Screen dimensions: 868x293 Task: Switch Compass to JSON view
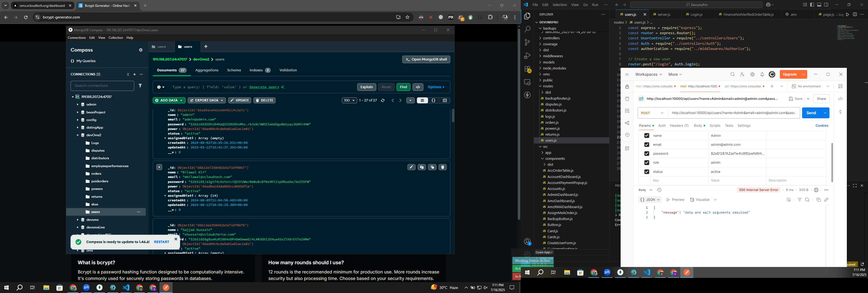(434, 100)
